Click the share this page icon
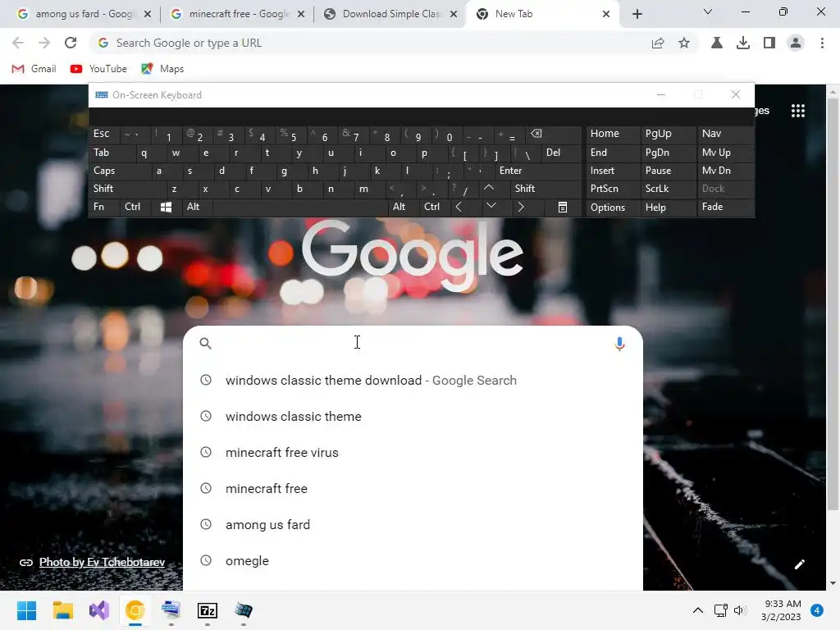This screenshot has width=840, height=630. (658, 43)
